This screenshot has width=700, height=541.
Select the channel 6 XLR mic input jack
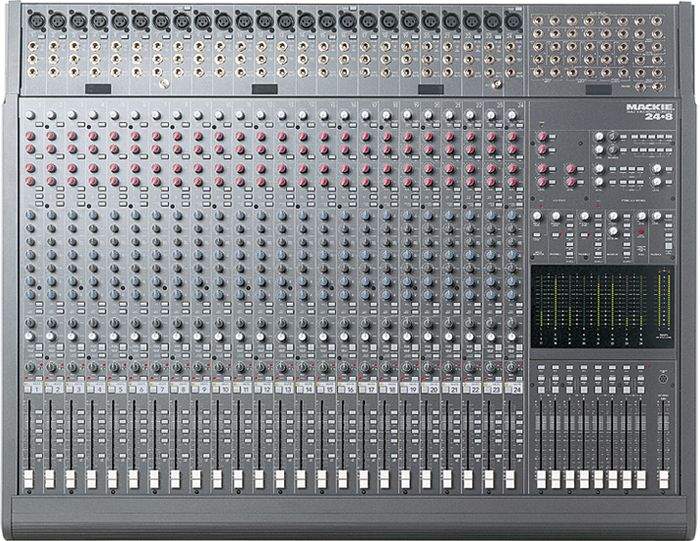[x=140, y=20]
